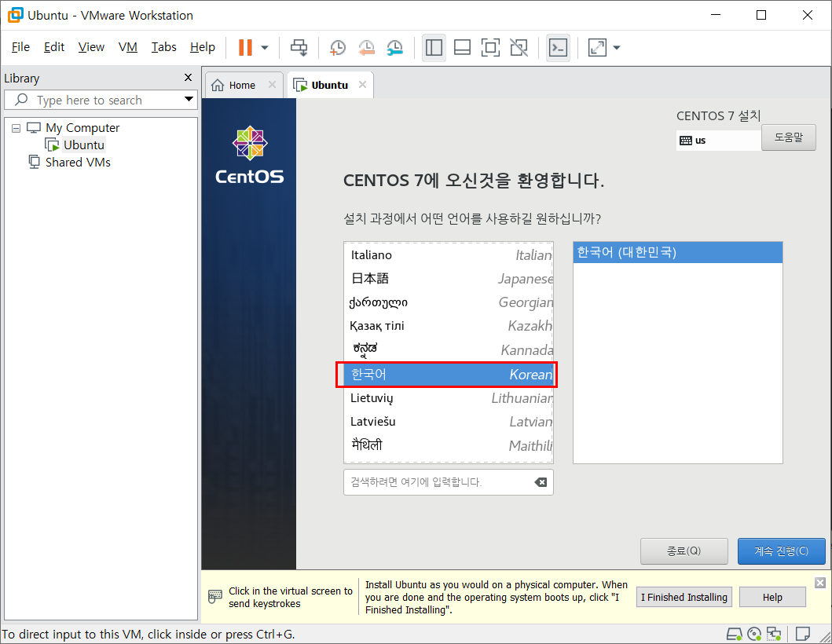Viewport: 832px width, 644px height.
Task: Select My Computer in the library tree
Action: pos(82,128)
